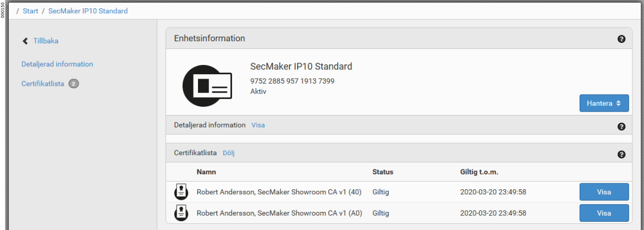Viewport: 644px width, 230px height.
Task: Click the Namn column header
Action: (x=206, y=172)
